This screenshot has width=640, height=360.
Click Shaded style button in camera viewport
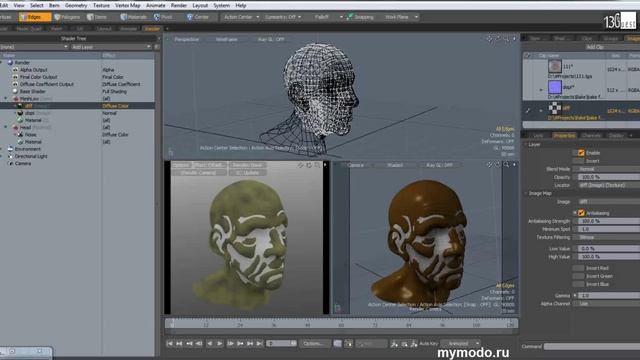[395, 165]
